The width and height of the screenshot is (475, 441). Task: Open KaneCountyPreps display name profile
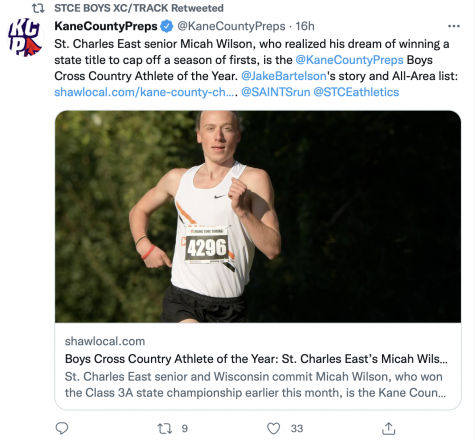click(106, 26)
